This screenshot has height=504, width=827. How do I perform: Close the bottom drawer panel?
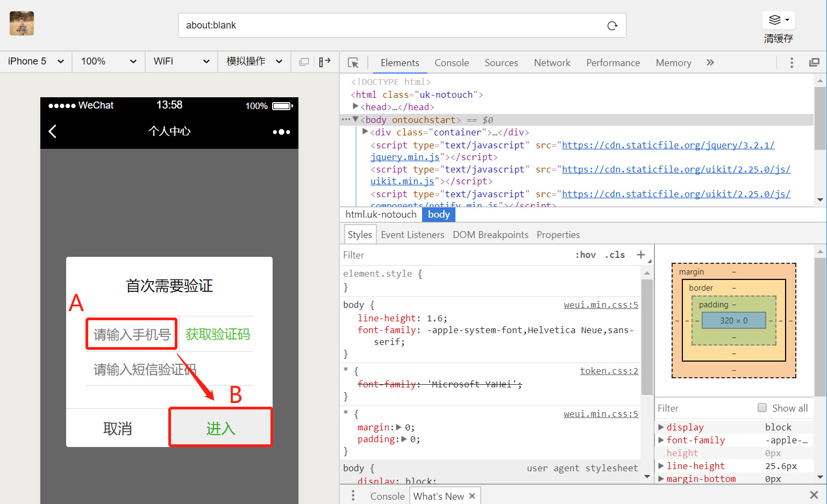point(814,495)
